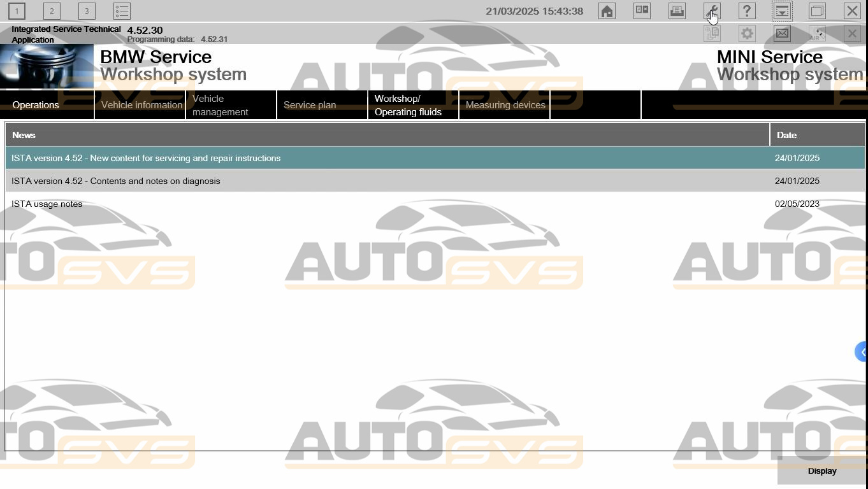The height and width of the screenshot is (489, 868).
Task: Select session tab number 3
Action: pos(87,11)
